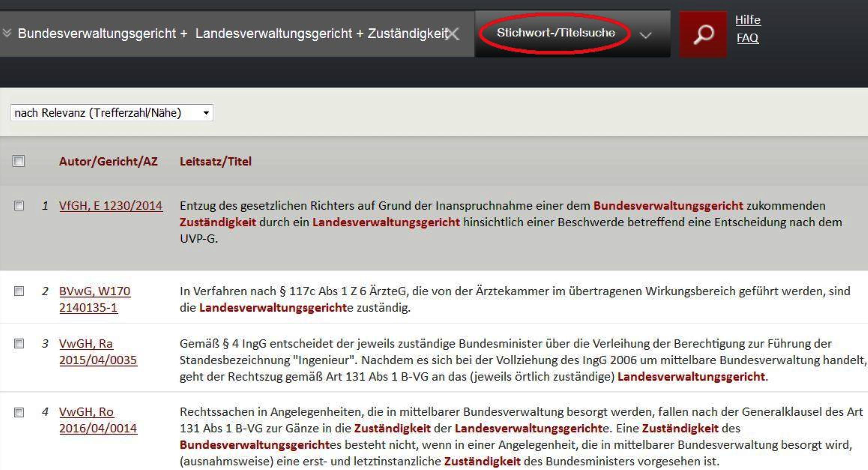Viewport: 868px width, 470px height.
Task: Click the Leitsatz text starting 'Entzug des gesetzlichen Richters'
Action: coord(511,222)
